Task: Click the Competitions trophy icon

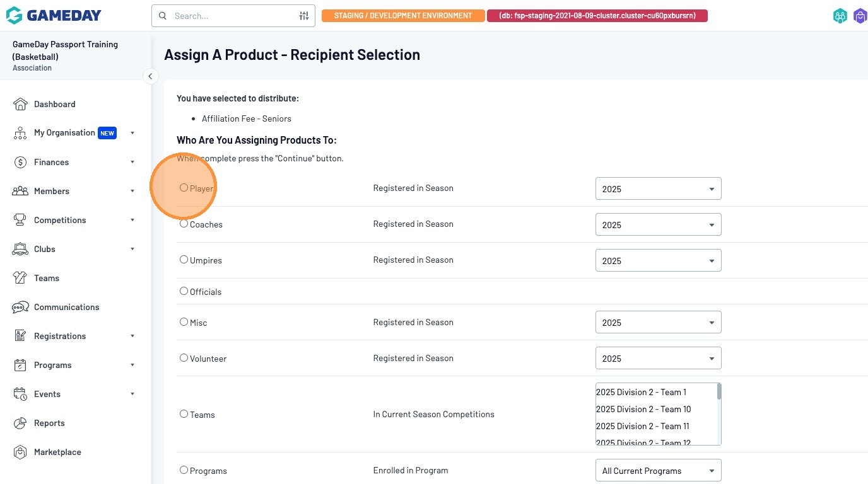Action: (x=20, y=220)
